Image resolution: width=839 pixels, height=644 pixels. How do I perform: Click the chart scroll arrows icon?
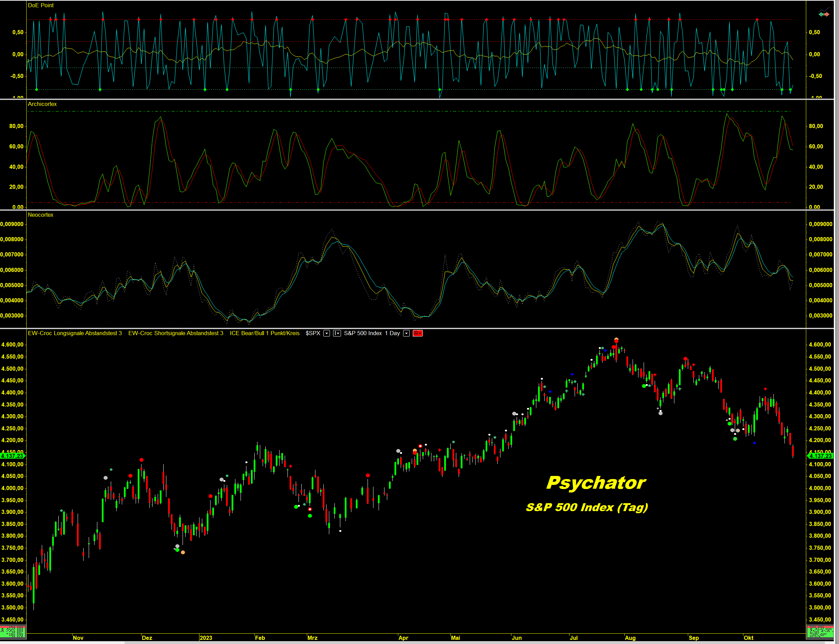(x=824, y=13)
